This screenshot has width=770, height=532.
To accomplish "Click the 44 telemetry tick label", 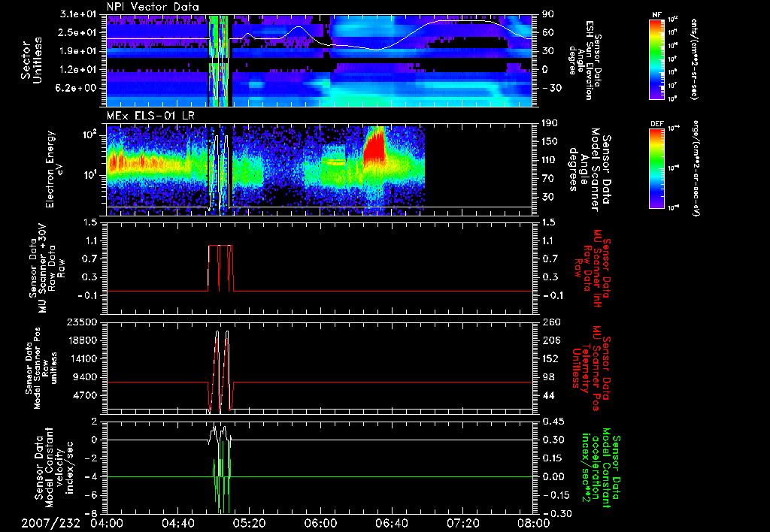I will [x=547, y=395].
